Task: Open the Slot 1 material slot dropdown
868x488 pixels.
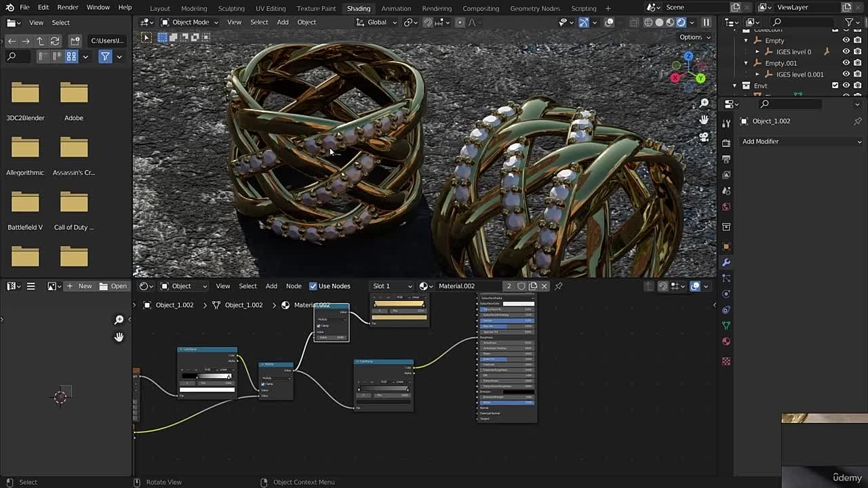Action: [392, 286]
